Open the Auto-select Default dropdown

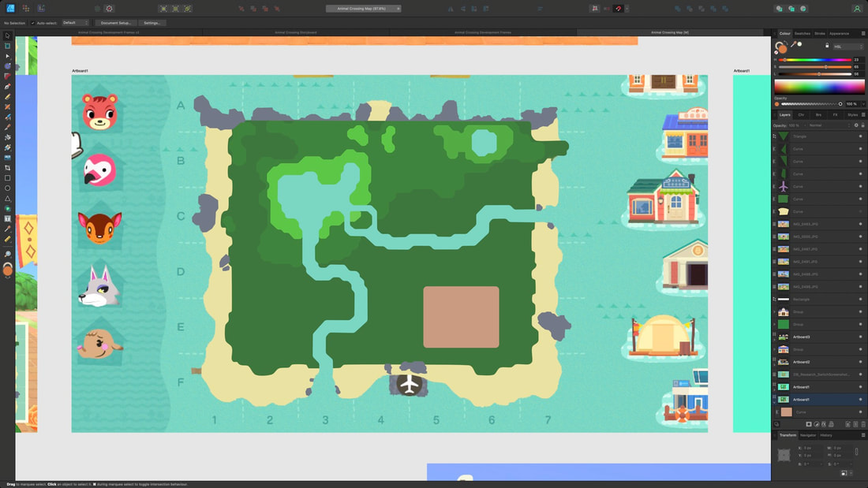coord(75,23)
